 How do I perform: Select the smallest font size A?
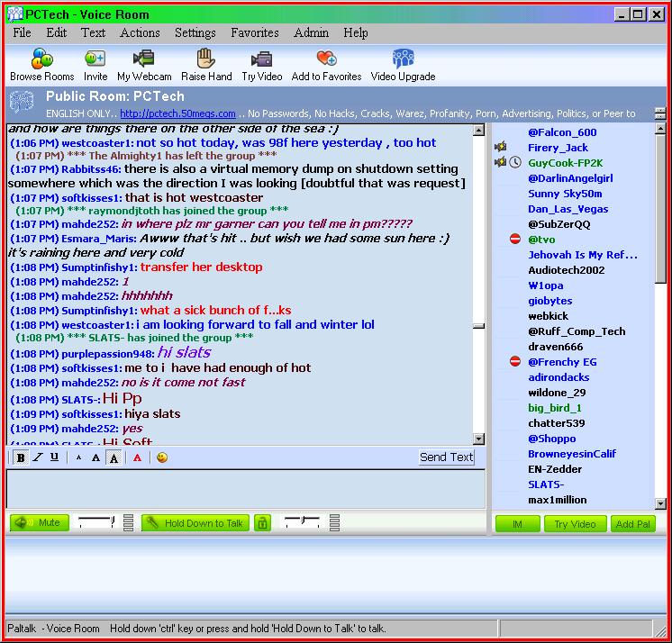click(x=78, y=457)
